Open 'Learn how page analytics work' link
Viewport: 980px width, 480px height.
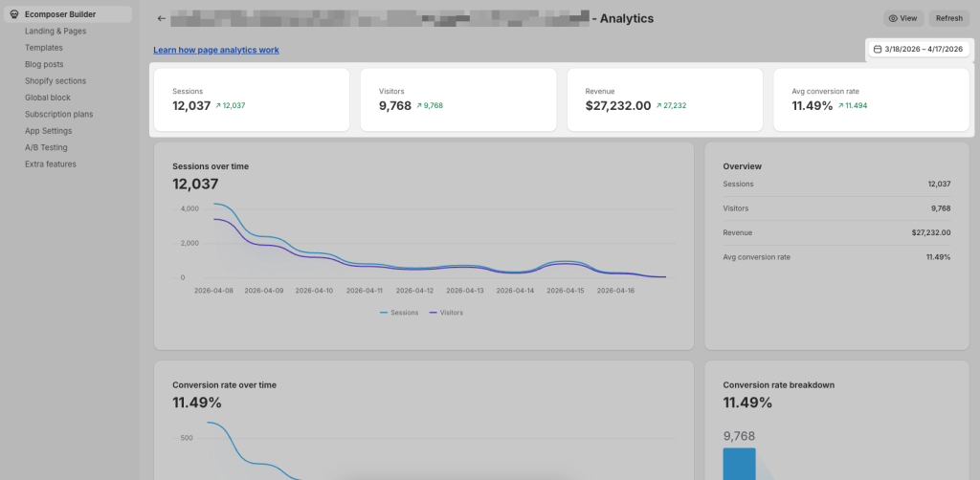(216, 50)
